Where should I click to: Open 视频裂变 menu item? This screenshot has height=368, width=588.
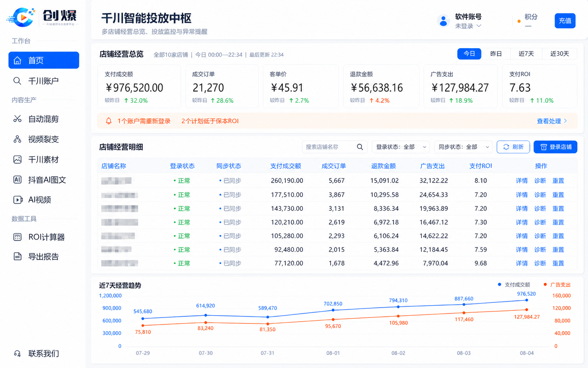44,139
